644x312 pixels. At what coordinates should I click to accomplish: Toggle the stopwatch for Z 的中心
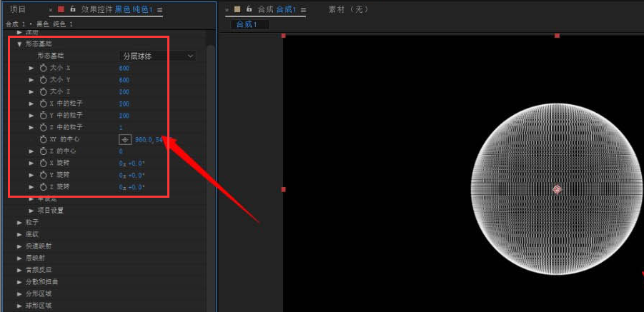tap(43, 151)
